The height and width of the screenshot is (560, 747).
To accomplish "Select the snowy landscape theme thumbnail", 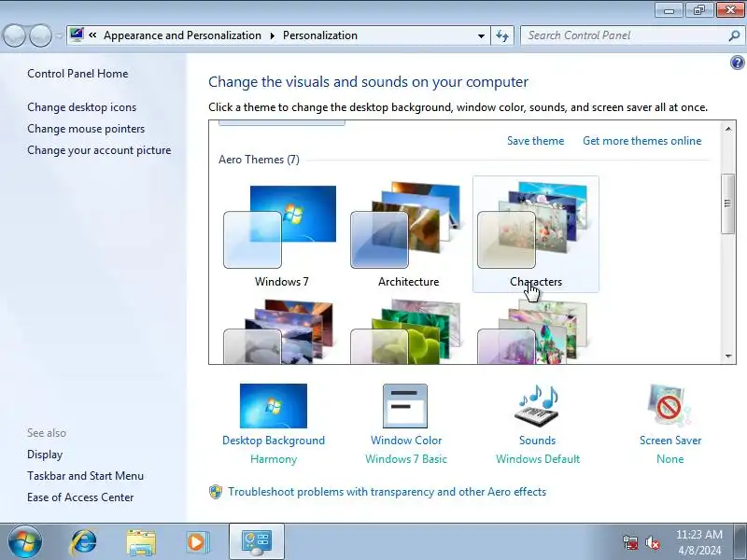I will click(281, 332).
